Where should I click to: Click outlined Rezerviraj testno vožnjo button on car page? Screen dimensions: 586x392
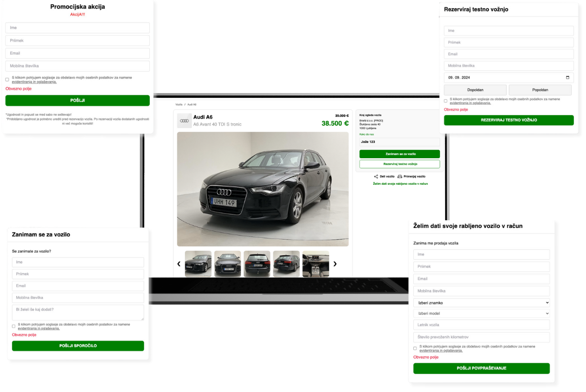coord(399,164)
